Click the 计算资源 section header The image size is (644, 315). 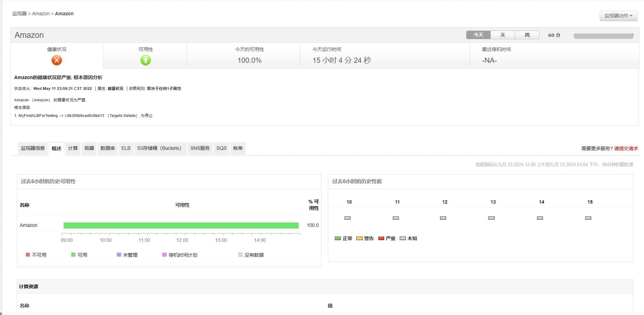pyautogui.click(x=28, y=287)
